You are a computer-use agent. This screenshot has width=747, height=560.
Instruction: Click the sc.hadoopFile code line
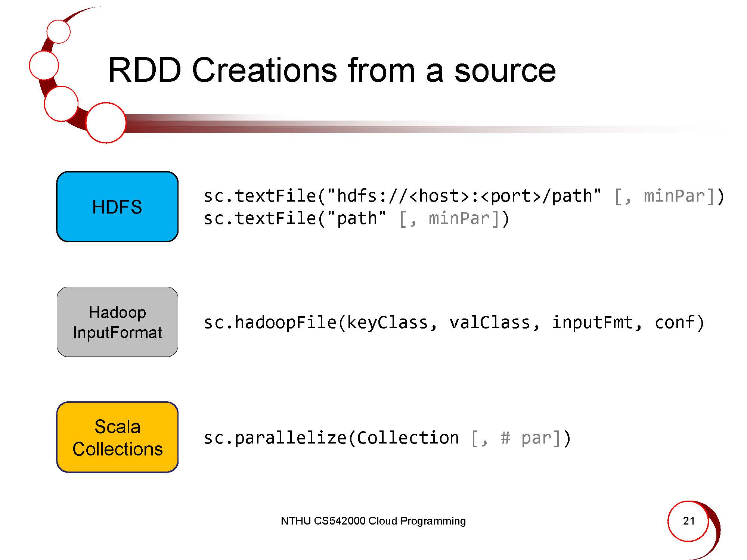[x=454, y=323]
